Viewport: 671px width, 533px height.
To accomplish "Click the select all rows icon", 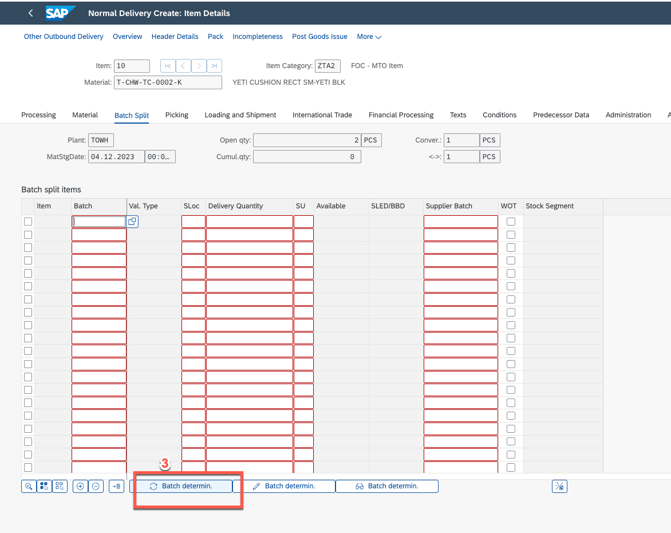I will (44, 486).
